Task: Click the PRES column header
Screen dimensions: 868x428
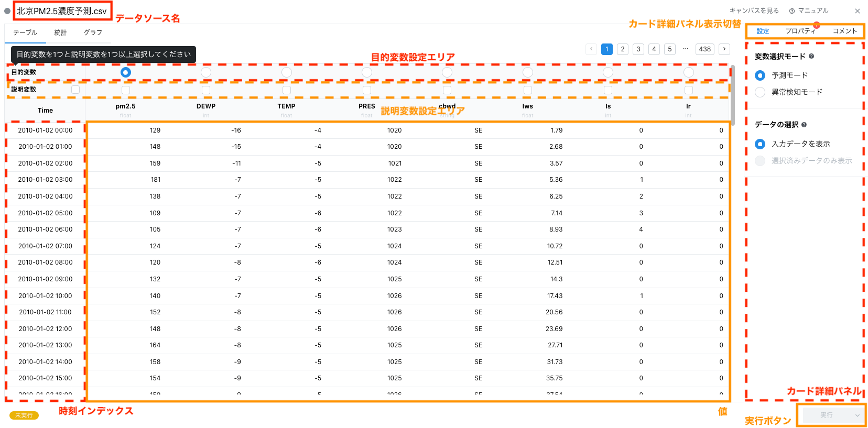Action: (x=367, y=106)
